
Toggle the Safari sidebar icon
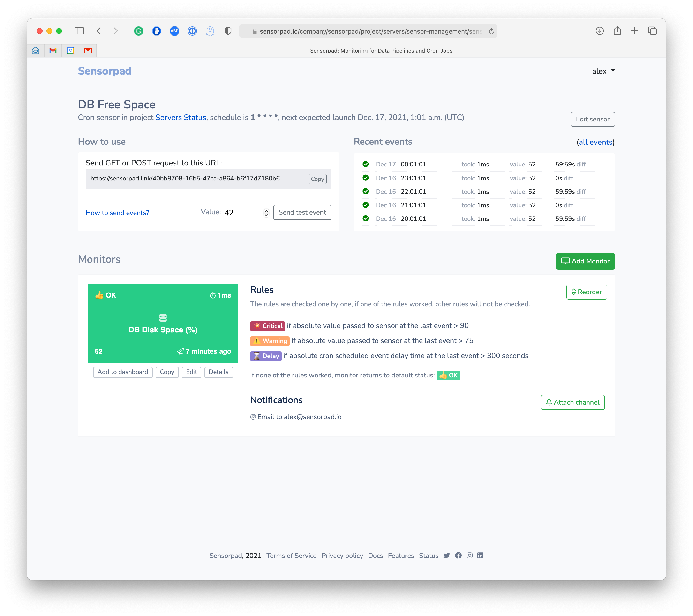79,31
